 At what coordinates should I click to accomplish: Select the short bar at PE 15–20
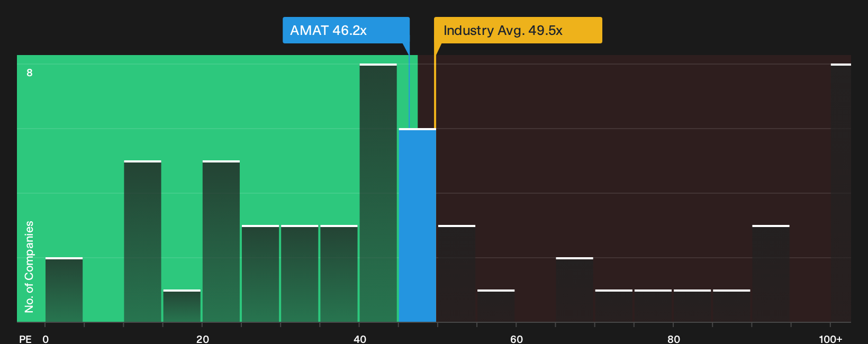click(x=182, y=306)
